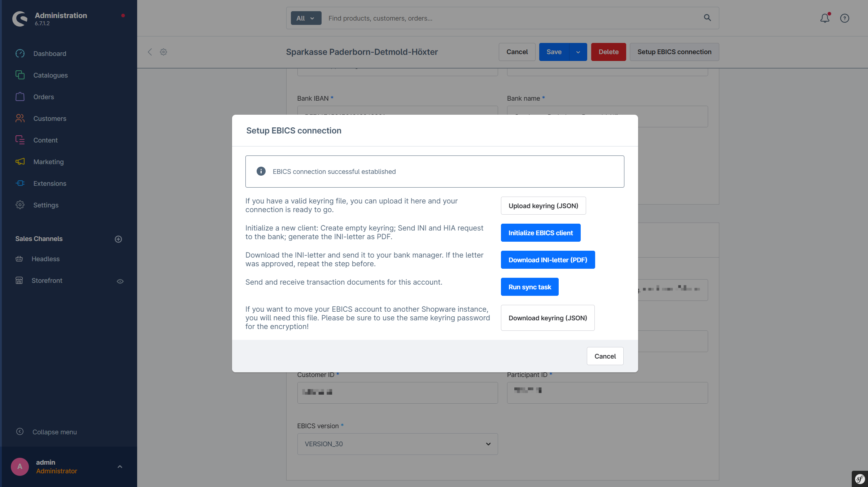Open the help question mark icon

845,18
